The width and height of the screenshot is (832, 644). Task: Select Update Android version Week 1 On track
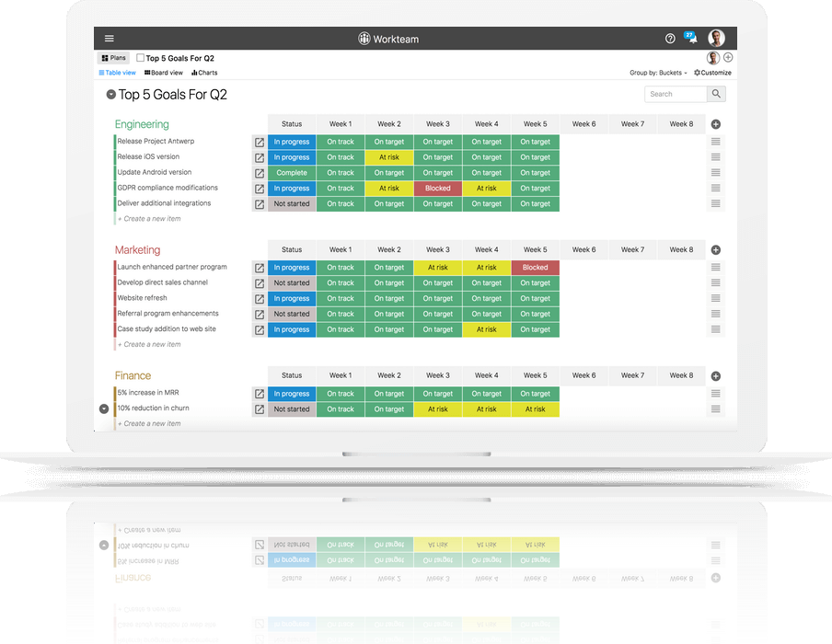tap(341, 173)
